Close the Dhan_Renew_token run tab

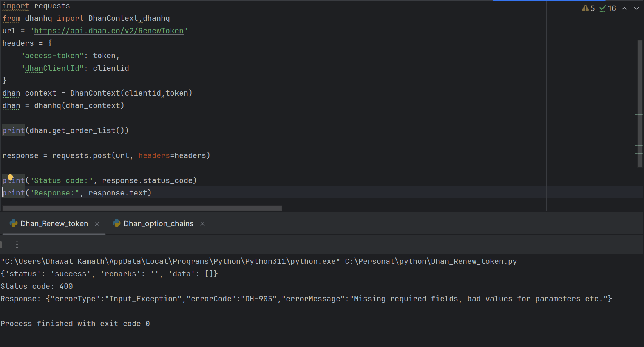[x=97, y=224]
